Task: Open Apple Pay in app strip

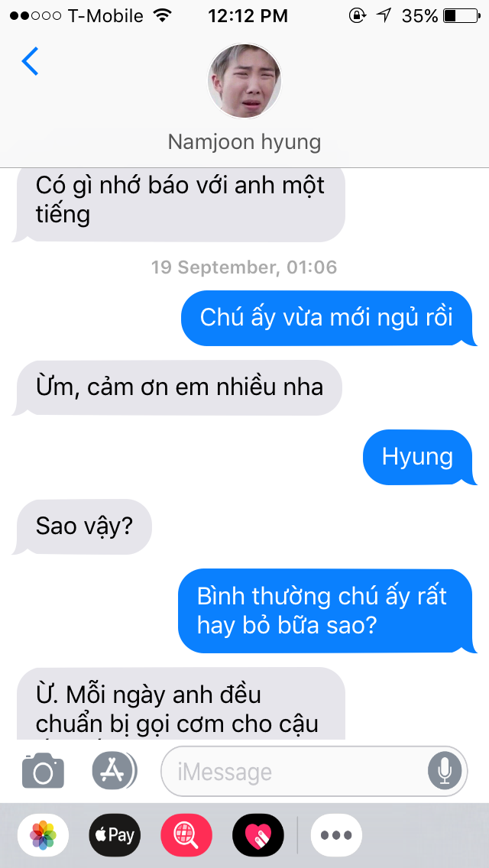Action: point(115,835)
